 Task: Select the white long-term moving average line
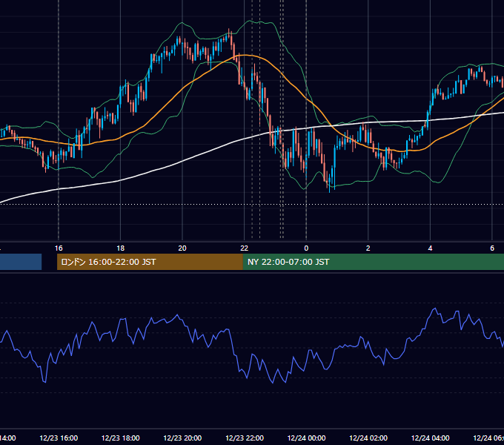(x=182, y=161)
